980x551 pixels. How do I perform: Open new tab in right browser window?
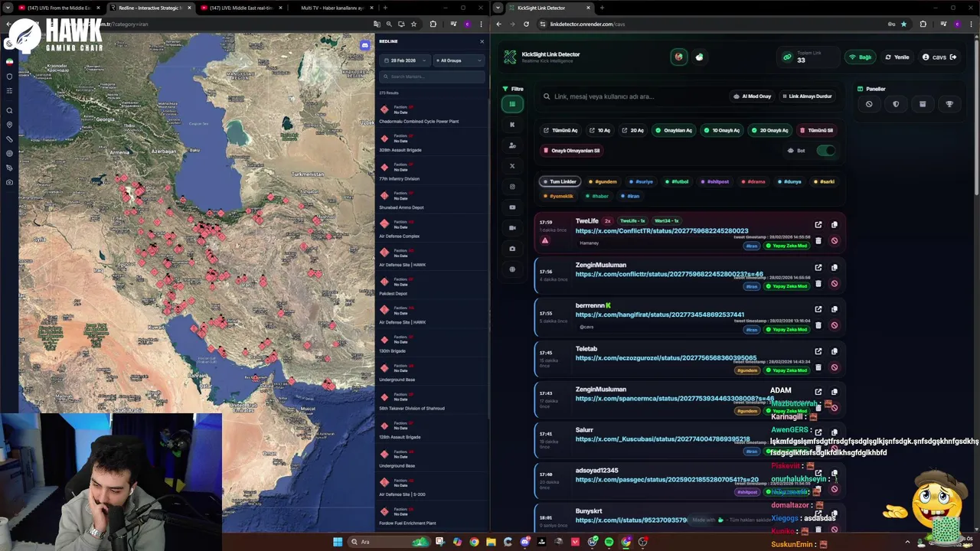click(602, 8)
